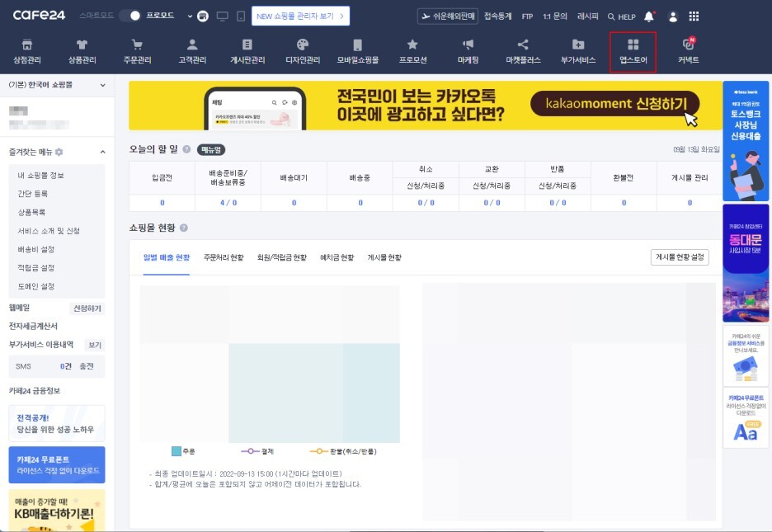Open 적립금 설정 favorite menu
The width and height of the screenshot is (772, 532).
tap(36, 268)
